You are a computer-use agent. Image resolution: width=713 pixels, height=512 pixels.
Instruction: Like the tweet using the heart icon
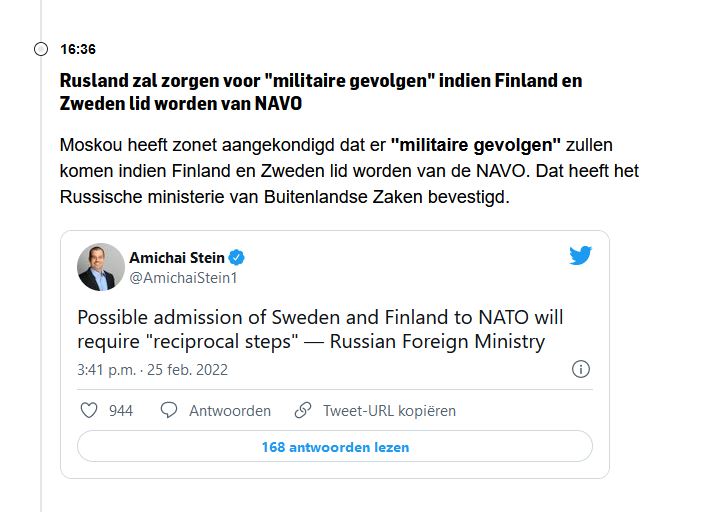click(88, 410)
